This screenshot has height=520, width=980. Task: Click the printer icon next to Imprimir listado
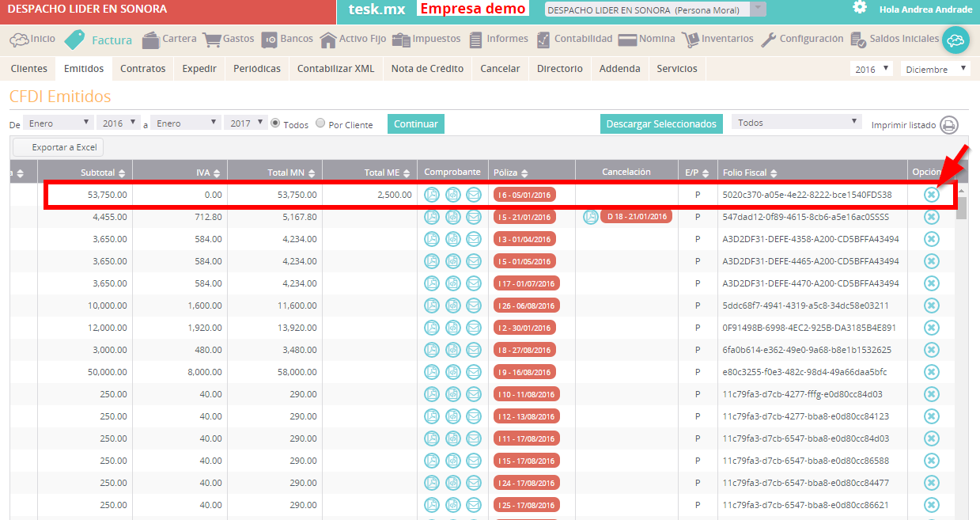pyautogui.click(x=949, y=125)
